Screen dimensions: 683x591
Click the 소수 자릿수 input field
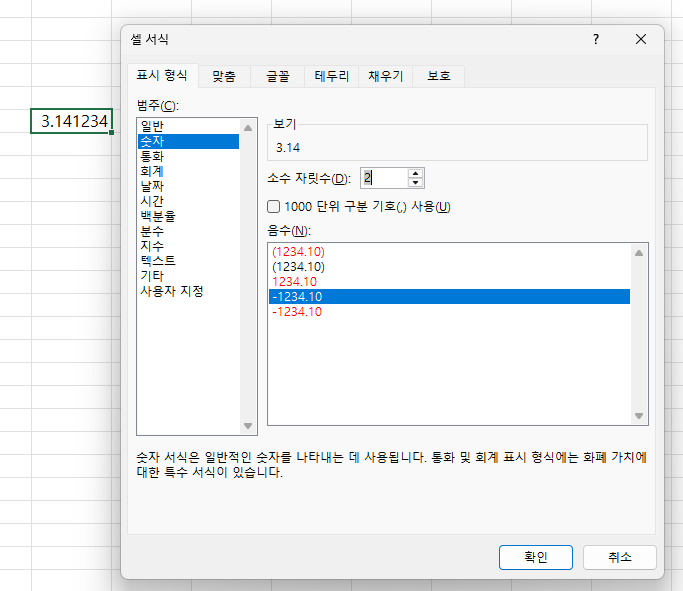(384, 178)
